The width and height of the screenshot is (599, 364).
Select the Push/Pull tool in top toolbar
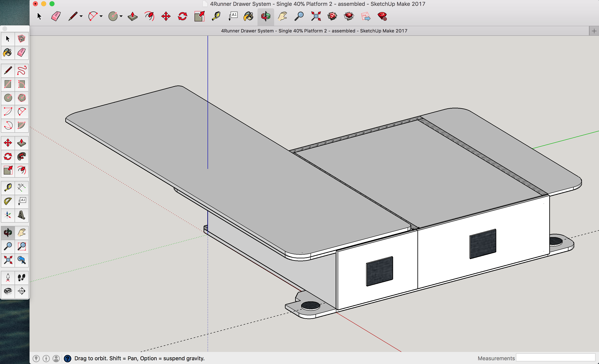click(132, 16)
